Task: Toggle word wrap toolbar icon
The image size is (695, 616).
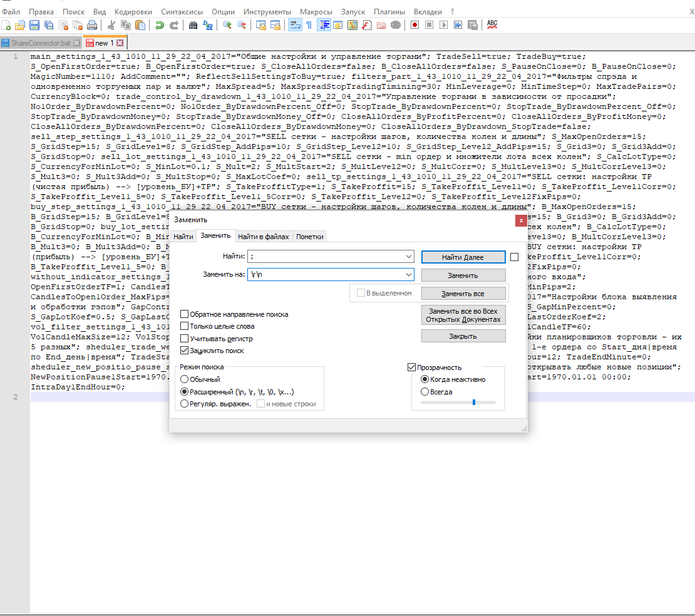Action: point(295,25)
